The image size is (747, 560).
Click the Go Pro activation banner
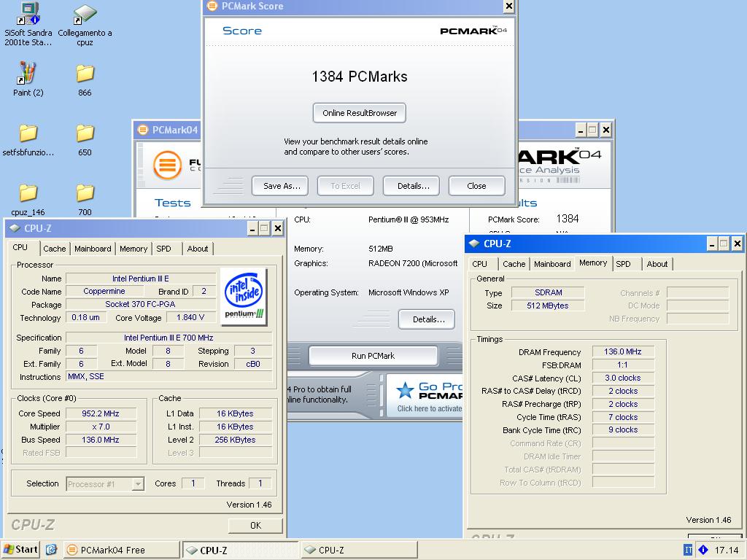click(424, 396)
